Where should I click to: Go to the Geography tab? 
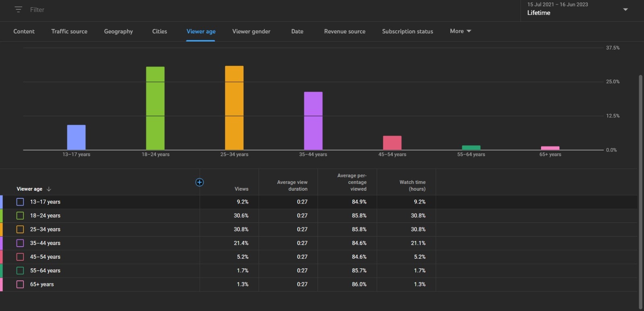(118, 31)
